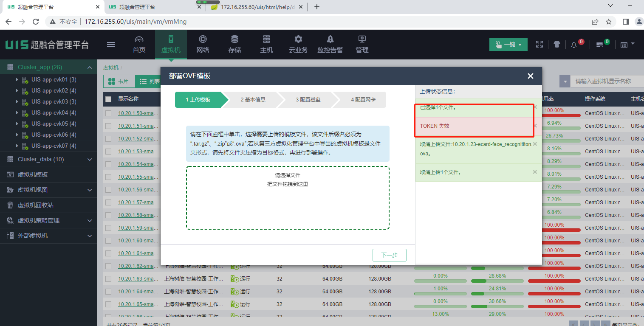Check the row checkbox for 10.20.1.50-sma

pyautogui.click(x=108, y=113)
